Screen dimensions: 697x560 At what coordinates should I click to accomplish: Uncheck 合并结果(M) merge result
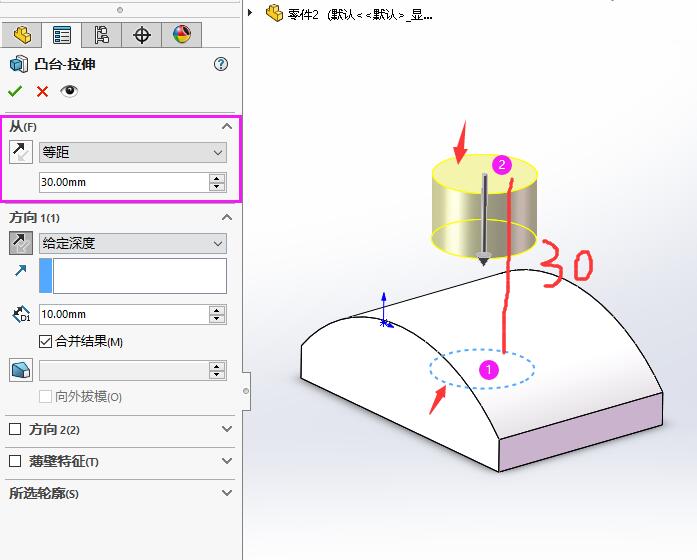click(x=45, y=341)
